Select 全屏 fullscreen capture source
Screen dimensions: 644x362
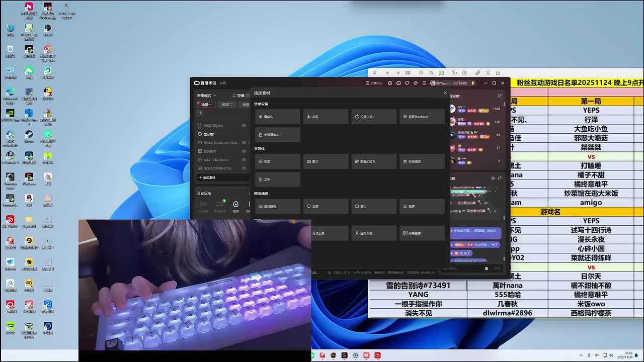[x=326, y=206]
